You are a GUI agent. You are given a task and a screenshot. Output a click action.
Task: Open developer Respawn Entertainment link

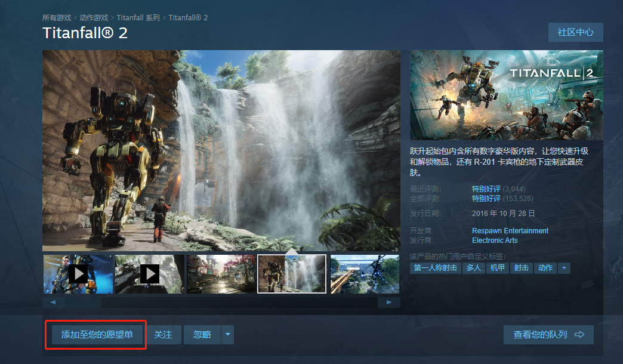[x=510, y=231]
